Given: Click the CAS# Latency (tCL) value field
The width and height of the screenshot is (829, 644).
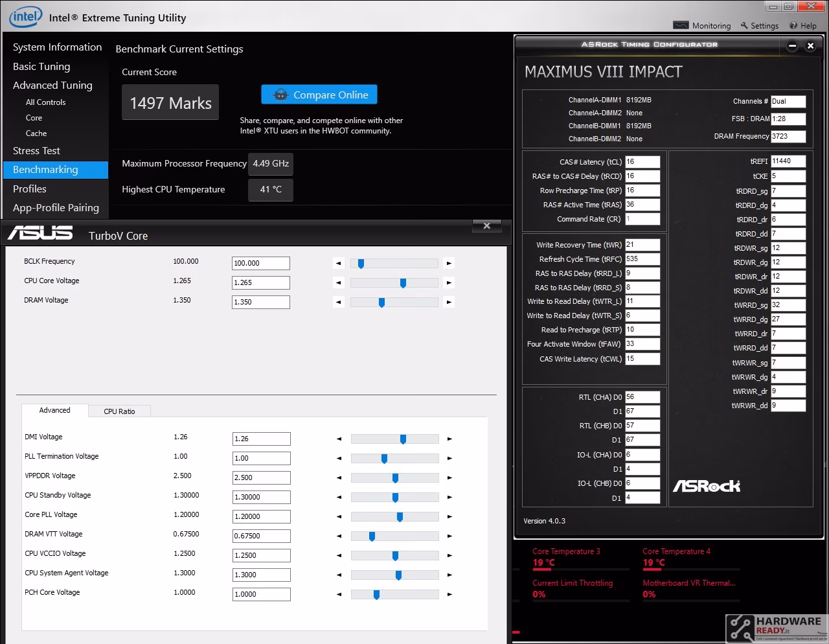Looking at the screenshot, I should click(642, 162).
